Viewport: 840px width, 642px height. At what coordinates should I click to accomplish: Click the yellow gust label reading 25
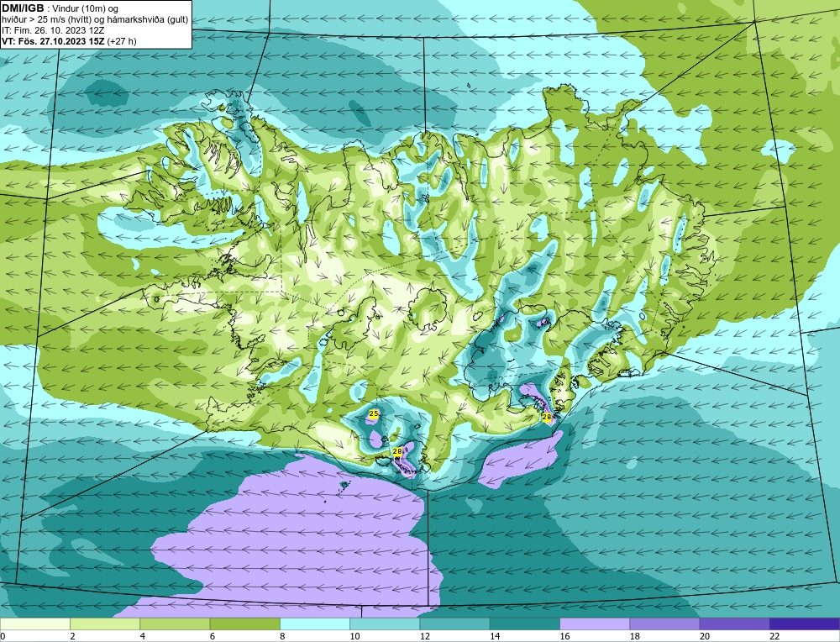[x=374, y=413]
